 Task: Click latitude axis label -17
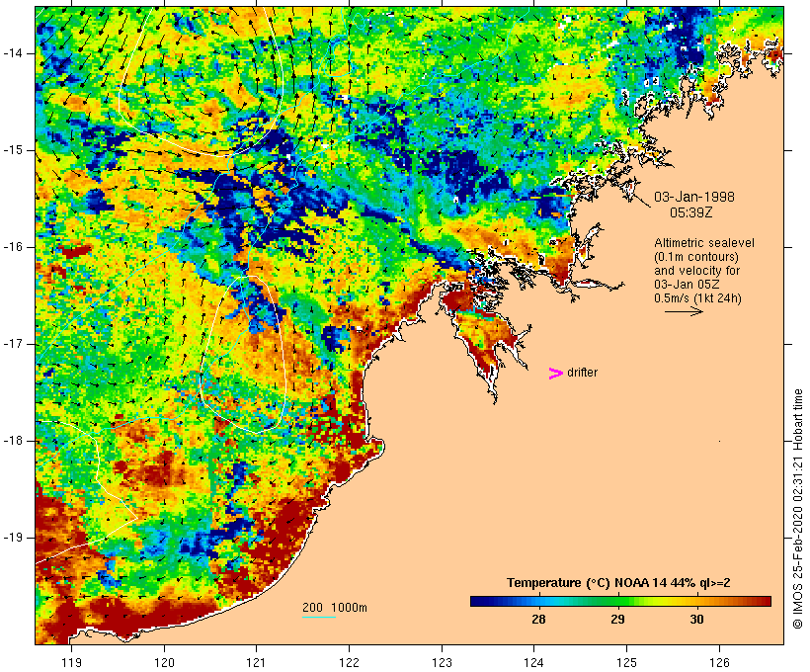tap(13, 344)
